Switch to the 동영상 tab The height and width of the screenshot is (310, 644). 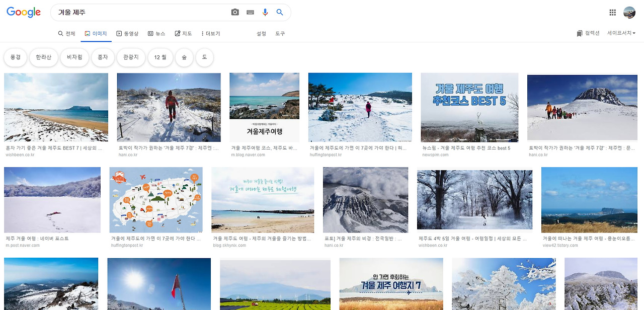pos(127,33)
